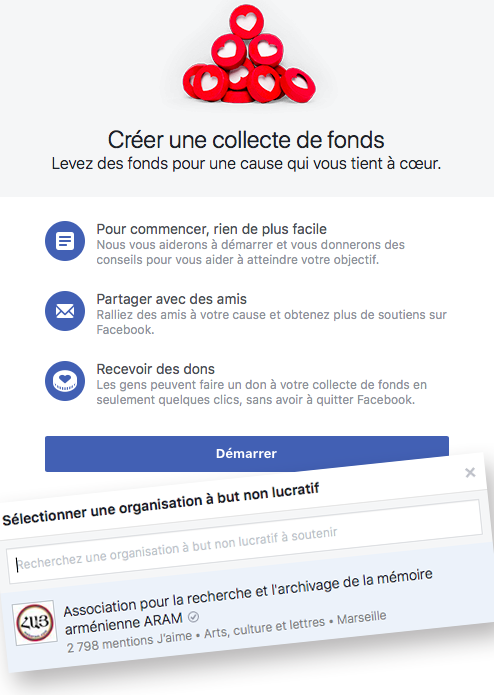
Task: Click the Sélectionner une organisation à but non lucratif header
Action: [160, 504]
